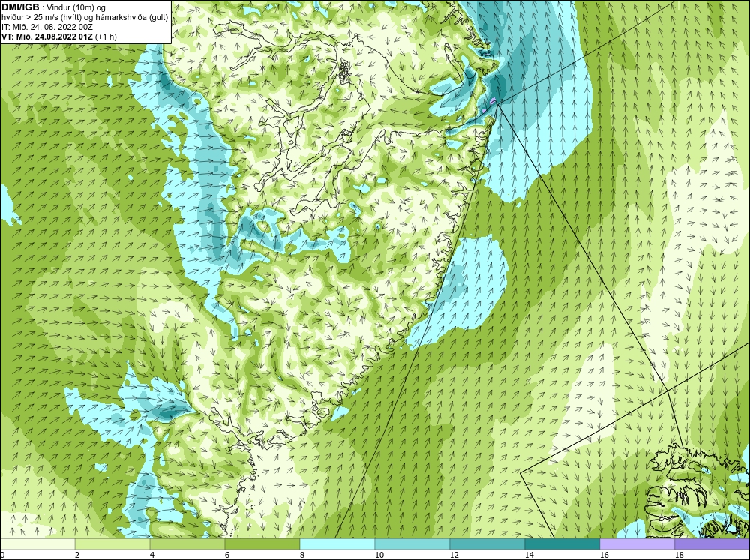750x560 pixels.
Task: Click the 8–10 m/s light cyan legend swatch
Action: (337, 544)
